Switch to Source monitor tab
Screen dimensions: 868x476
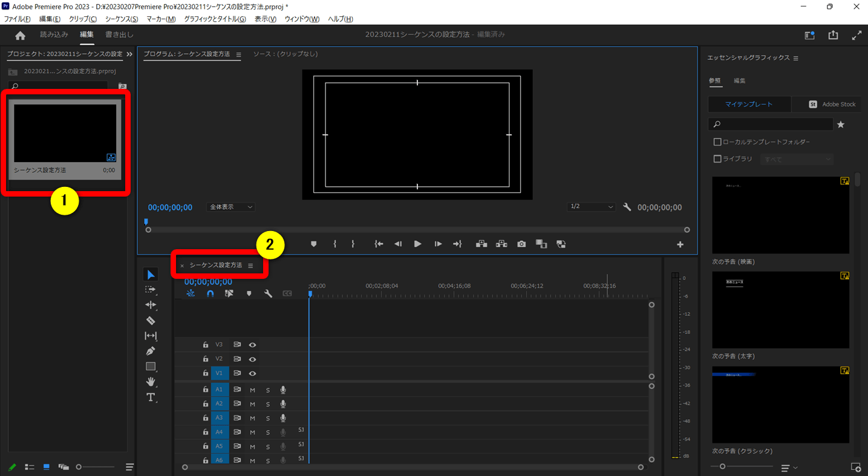pyautogui.click(x=285, y=54)
